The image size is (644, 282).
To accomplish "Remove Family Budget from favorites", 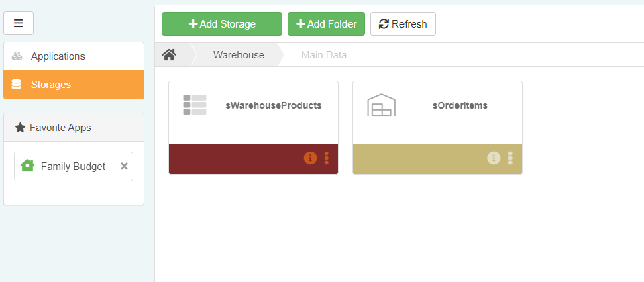I will click(x=124, y=166).
